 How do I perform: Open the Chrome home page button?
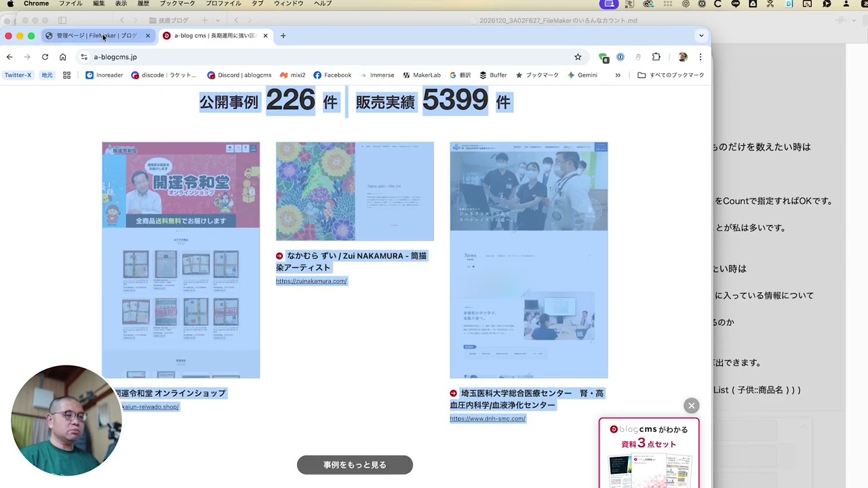[62, 57]
